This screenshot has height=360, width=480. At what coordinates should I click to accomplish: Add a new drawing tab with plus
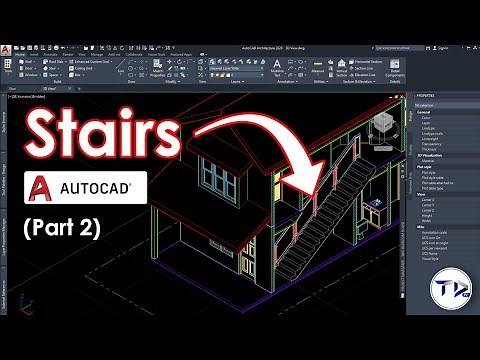[x=79, y=89]
